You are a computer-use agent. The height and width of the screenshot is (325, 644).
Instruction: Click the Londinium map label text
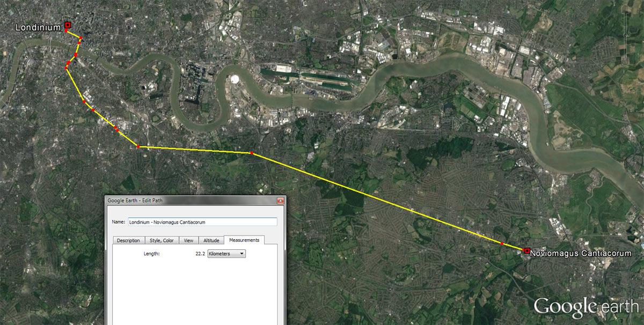38,27
